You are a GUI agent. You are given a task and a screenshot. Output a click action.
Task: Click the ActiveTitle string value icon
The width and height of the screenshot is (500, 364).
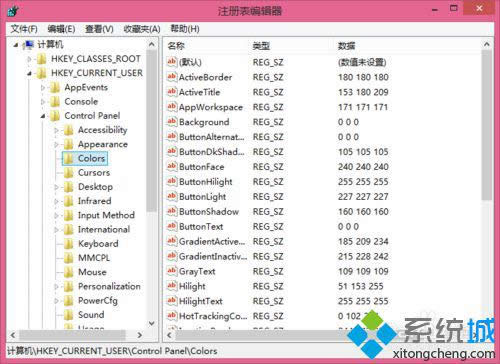click(172, 92)
